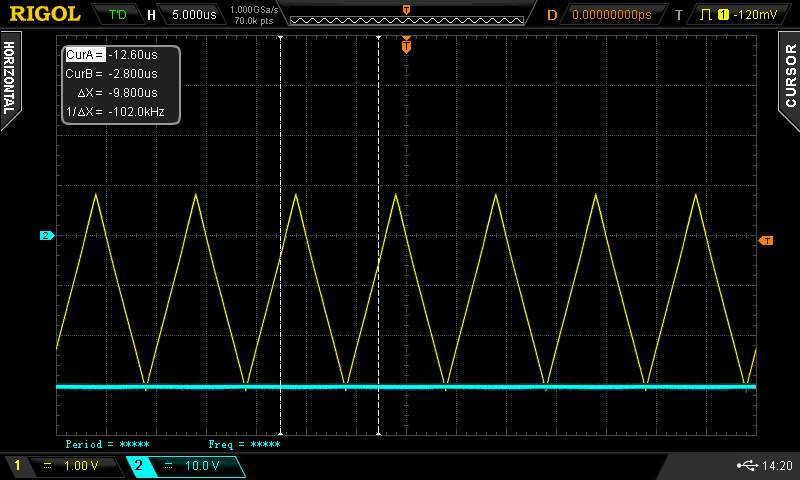Click the rising edge trigger icon
This screenshot has height=480, width=800.
pyautogui.click(x=708, y=15)
